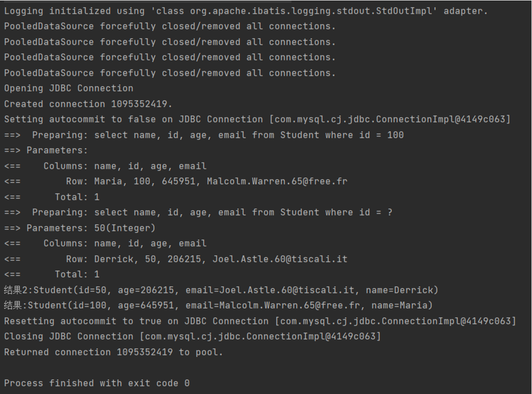Click the 'Closing JDBC Connection' log line
532x394 pixels.
tap(192, 337)
